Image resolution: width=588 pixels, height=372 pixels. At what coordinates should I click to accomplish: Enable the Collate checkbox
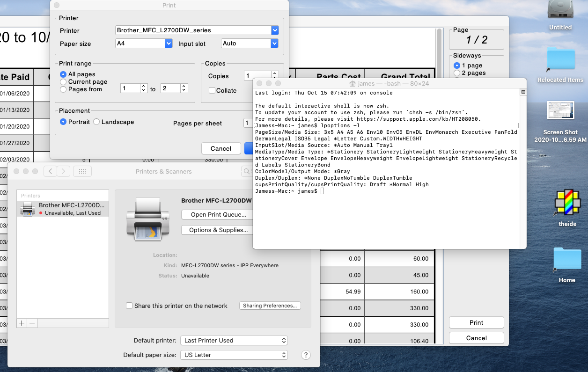[x=212, y=90]
